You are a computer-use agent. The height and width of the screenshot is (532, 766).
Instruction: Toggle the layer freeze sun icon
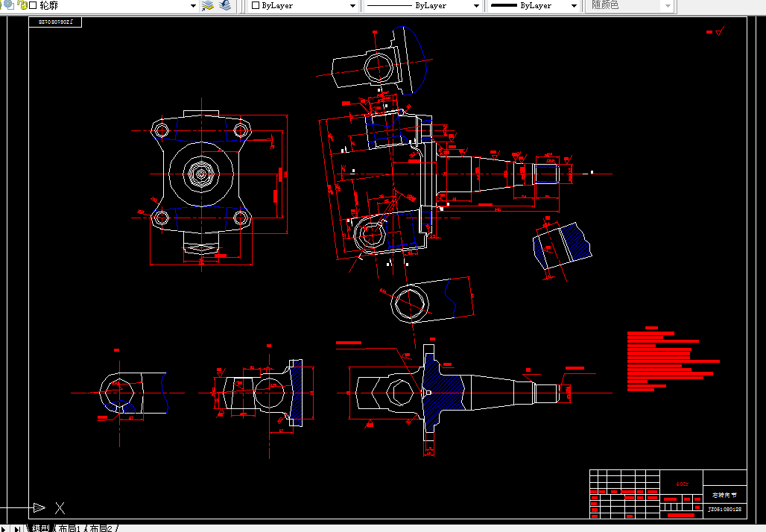[x=9, y=5]
